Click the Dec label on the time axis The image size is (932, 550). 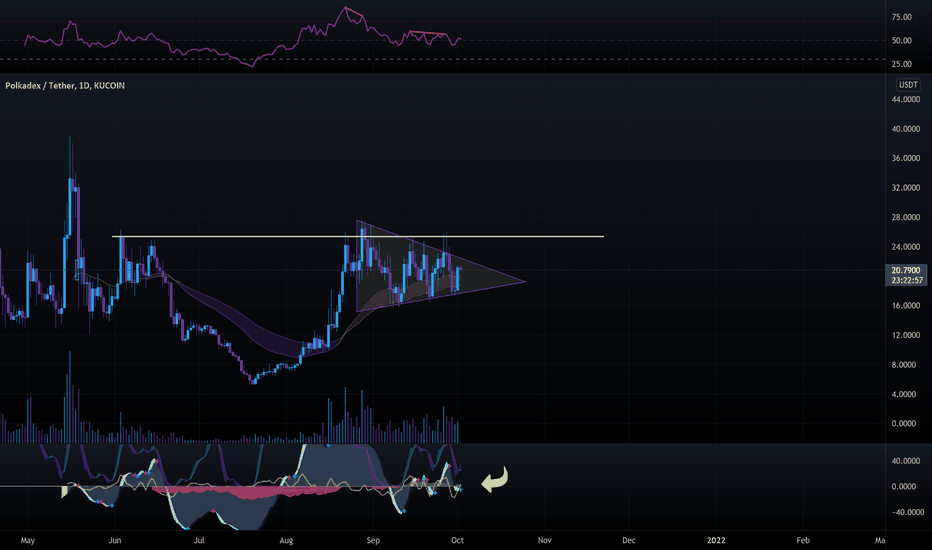(629, 540)
